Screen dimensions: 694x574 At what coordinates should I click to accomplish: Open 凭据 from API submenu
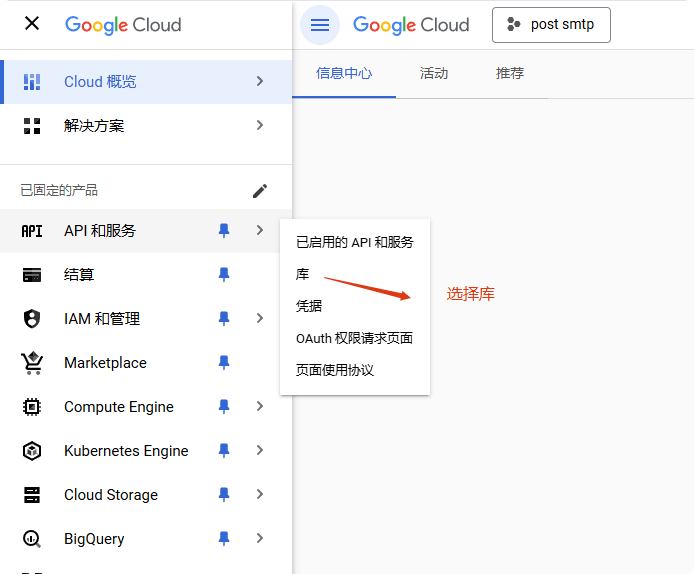(355, 306)
